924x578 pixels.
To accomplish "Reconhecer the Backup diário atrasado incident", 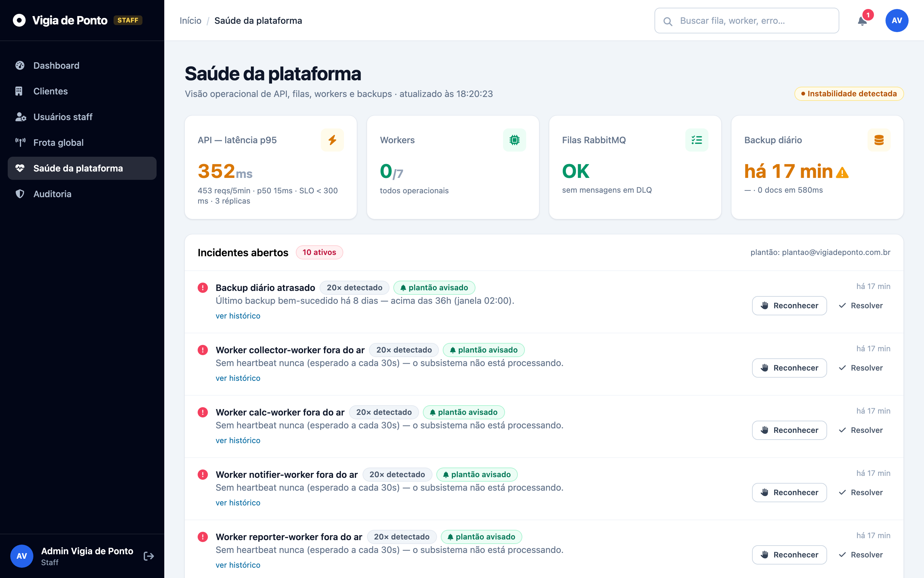I will 789,305.
